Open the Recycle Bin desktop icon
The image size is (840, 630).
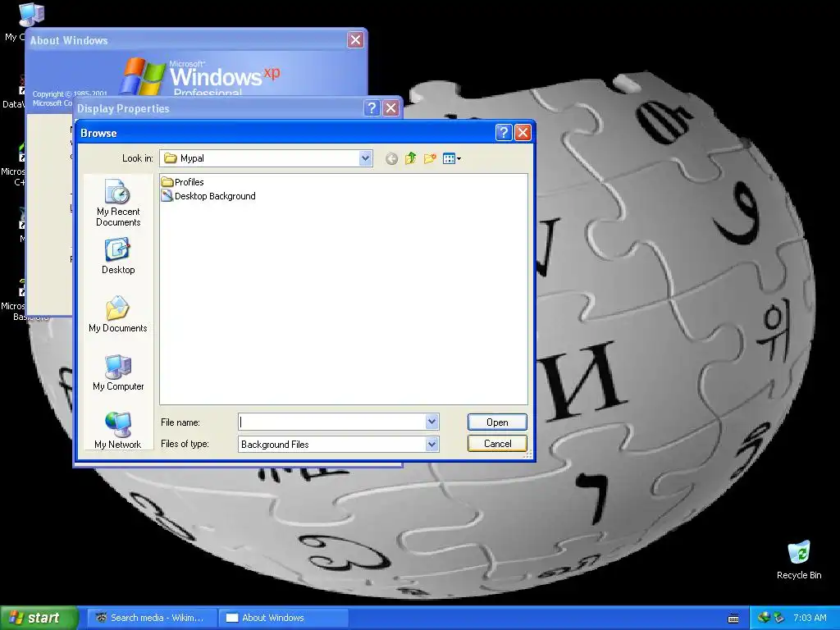click(799, 559)
